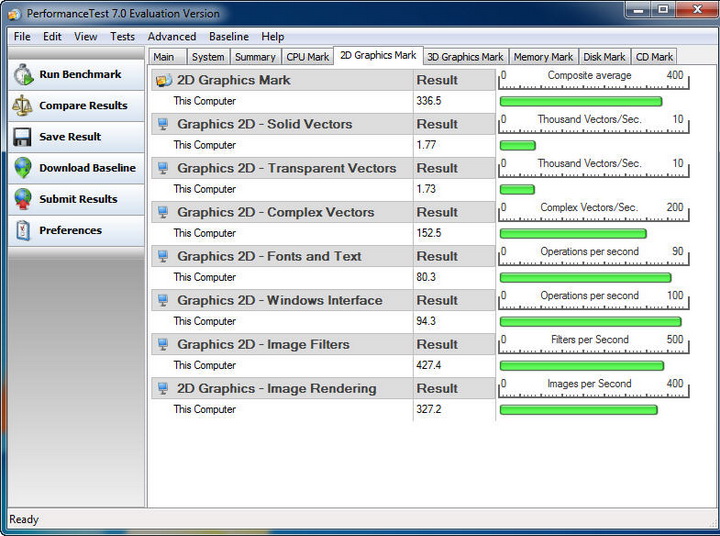Screen dimensions: 720x536
Task: Click the Transparent Vectors result 1.73
Action: (x=426, y=189)
